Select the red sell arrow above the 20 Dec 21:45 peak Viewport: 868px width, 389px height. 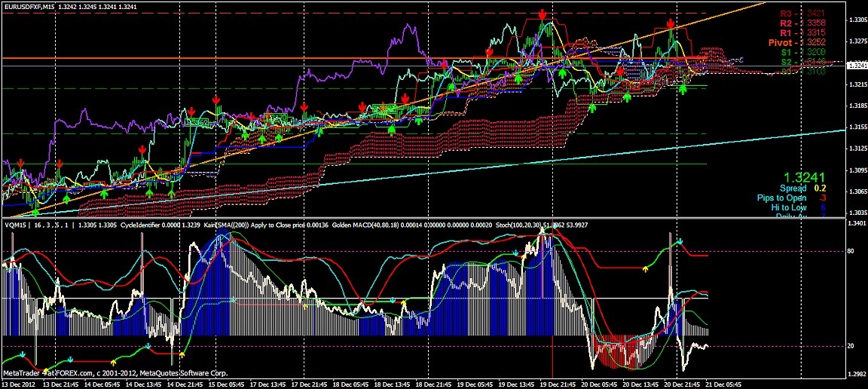(670, 23)
